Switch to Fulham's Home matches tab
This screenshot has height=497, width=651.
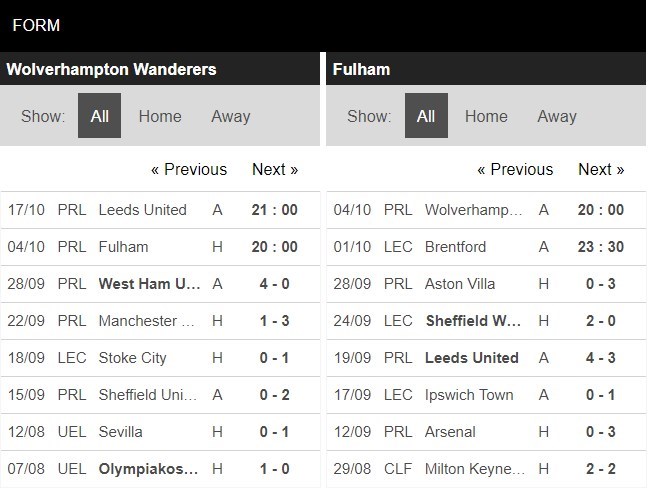click(x=486, y=116)
